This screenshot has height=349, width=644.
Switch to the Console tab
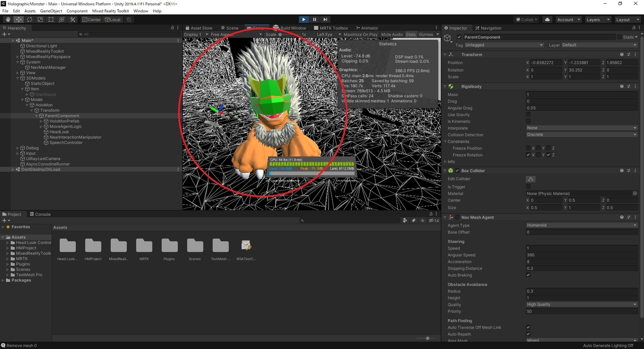click(x=40, y=214)
